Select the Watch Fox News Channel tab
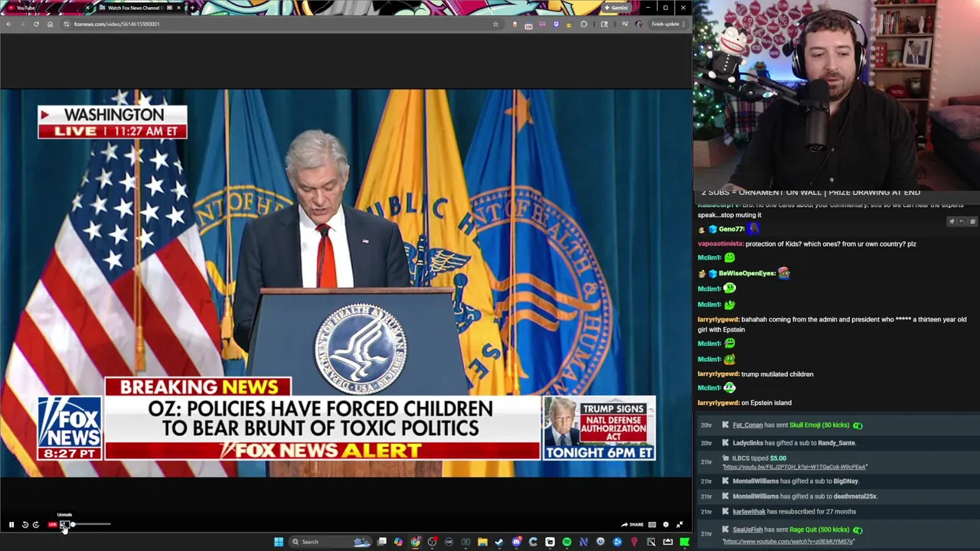Image resolution: width=980 pixels, height=551 pixels. coord(138,8)
